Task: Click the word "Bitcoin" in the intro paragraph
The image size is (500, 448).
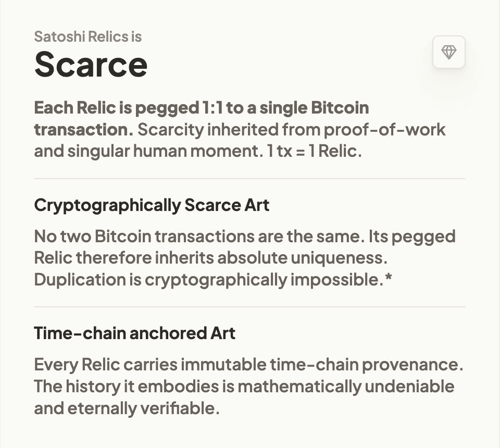Action: (341, 108)
